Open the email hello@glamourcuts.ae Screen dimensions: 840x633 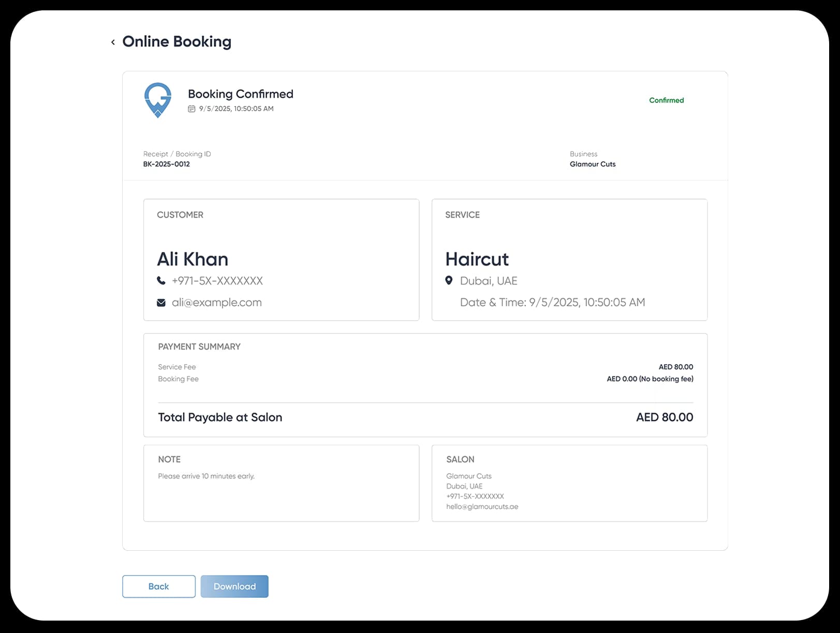(481, 506)
